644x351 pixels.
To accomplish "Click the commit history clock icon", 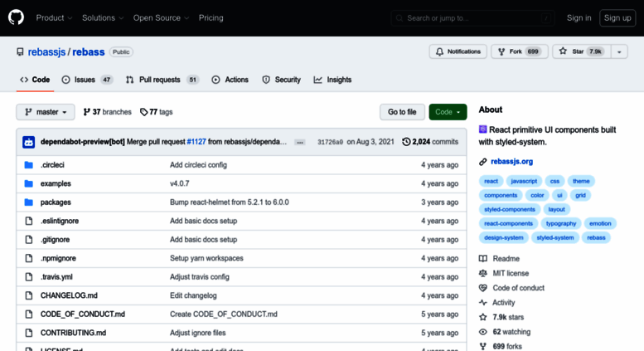I will 406,141.
